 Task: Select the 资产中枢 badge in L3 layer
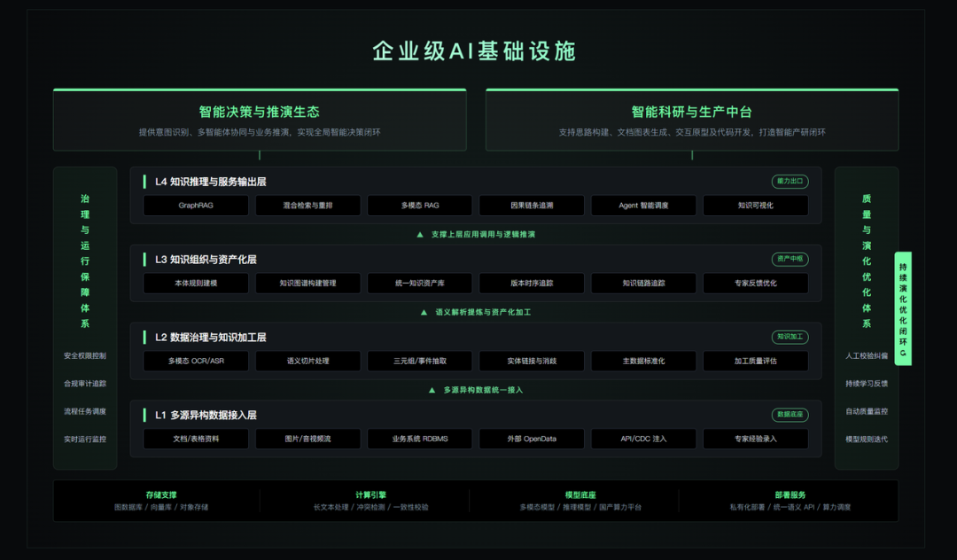click(x=790, y=260)
